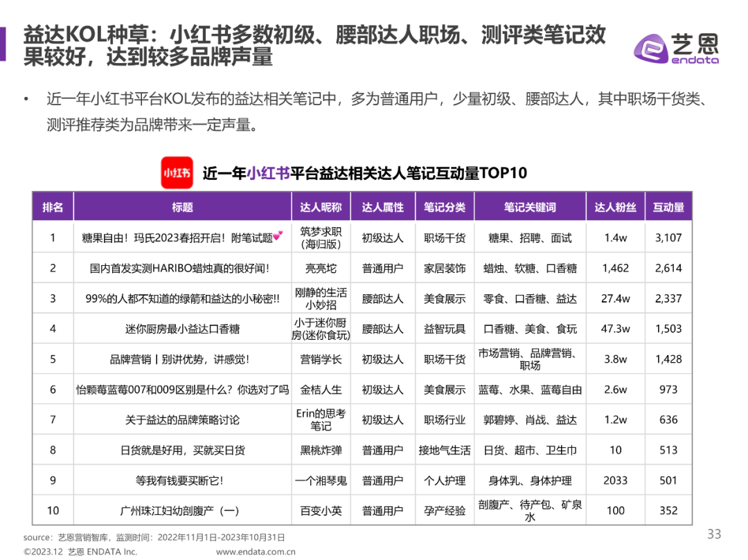Click follower count 27.4w
This screenshot has height=560, width=748.
pos(616,298)
